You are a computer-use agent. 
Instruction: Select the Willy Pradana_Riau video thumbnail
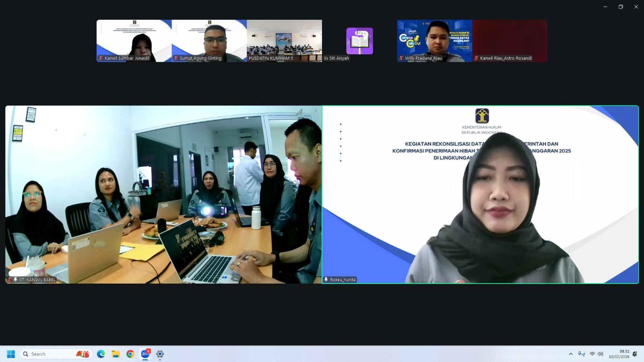tap(434, 40)
